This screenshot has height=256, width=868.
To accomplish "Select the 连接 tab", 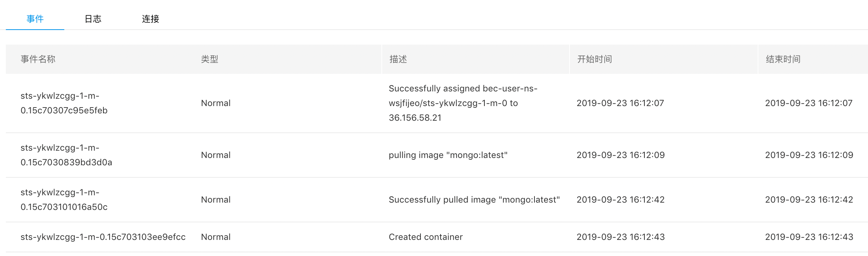I will tap(151, 19).
